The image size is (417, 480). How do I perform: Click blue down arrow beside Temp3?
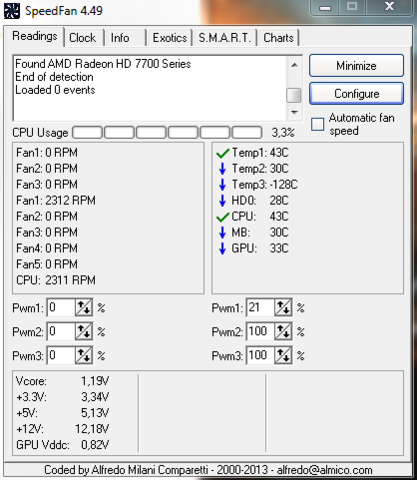tap(222, 185)
